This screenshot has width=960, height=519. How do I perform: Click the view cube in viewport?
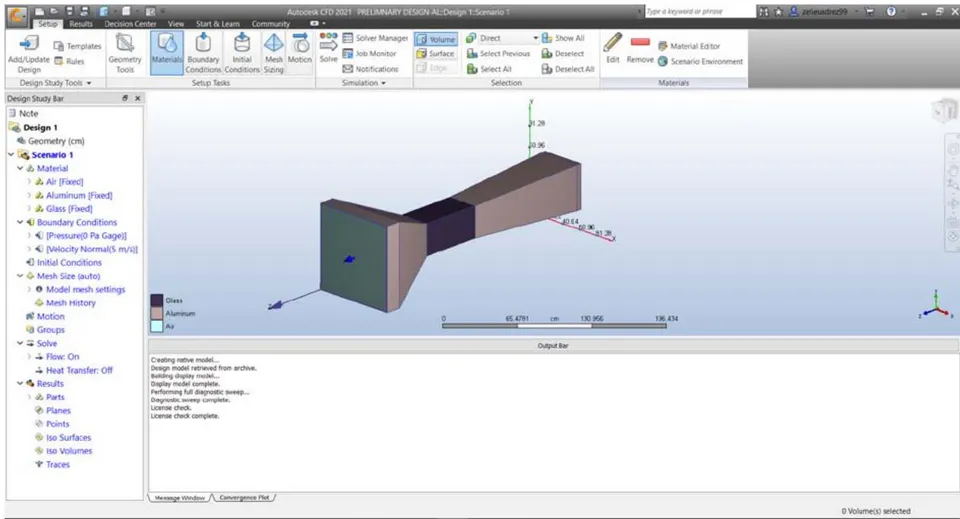tap(945, 111)
